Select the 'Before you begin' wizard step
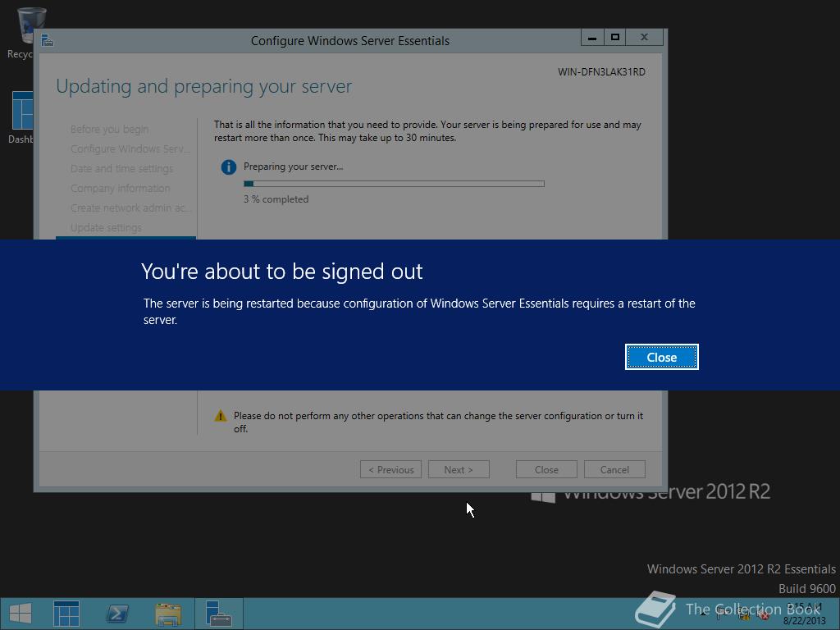Viewport: 840px width, 630px height. (x=109, y=129)
